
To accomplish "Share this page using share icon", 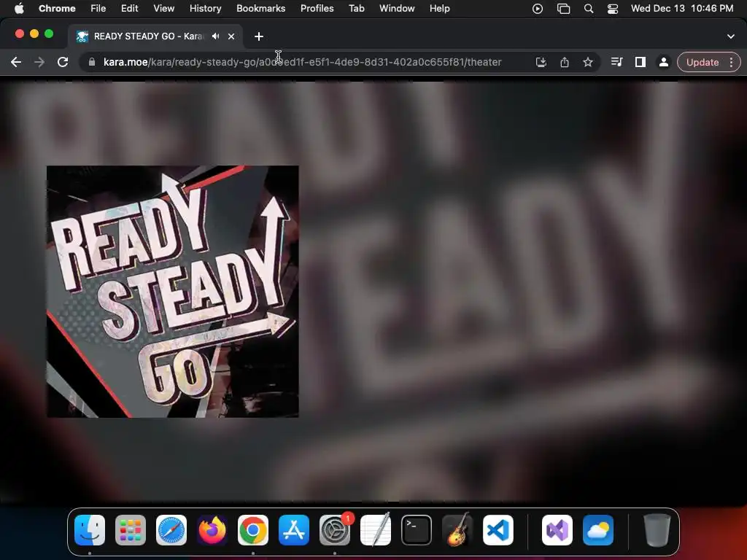I will click(565, 62).
